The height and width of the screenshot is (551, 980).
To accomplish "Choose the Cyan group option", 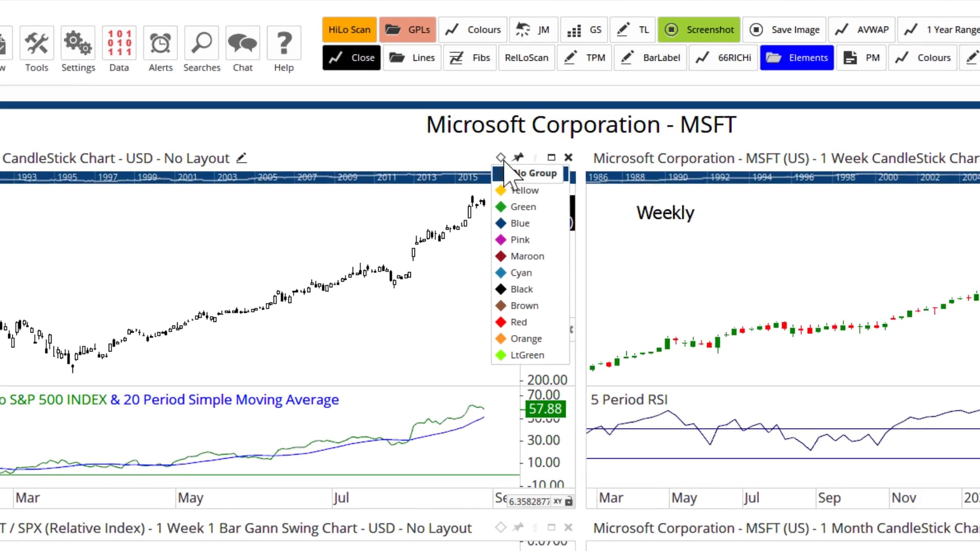I will [530, 272].
